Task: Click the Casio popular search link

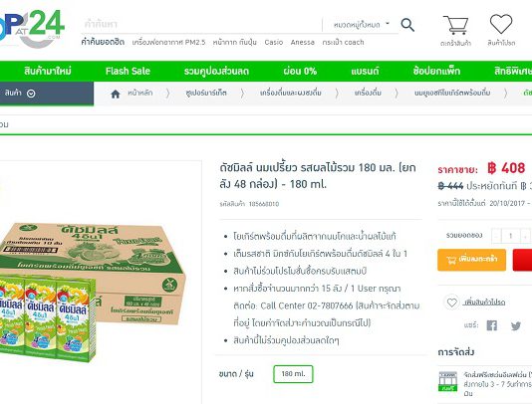Action: (x=274, y=43)
